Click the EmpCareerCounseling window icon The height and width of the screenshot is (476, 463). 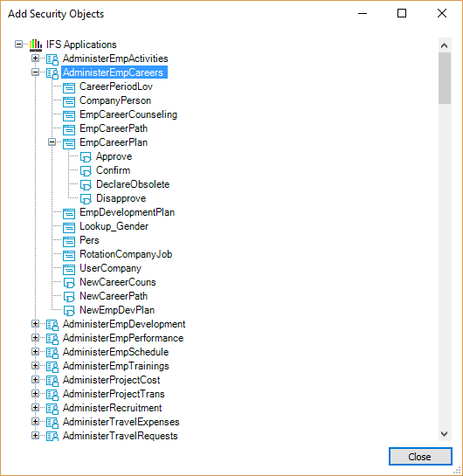[x=69, y=115]
